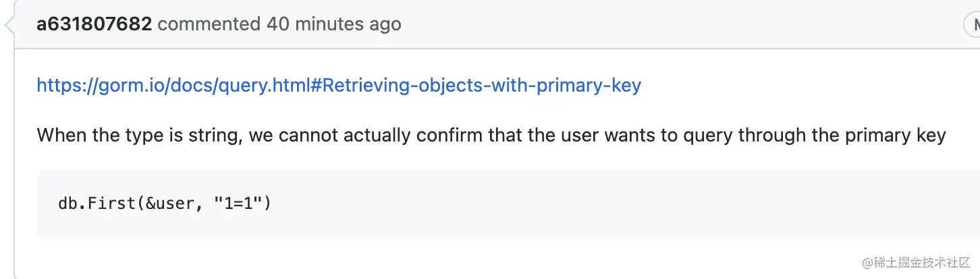Open the a631807682 user profile link
The width and height of the screenshot is (980, 279).
click(x=94, y=25)
